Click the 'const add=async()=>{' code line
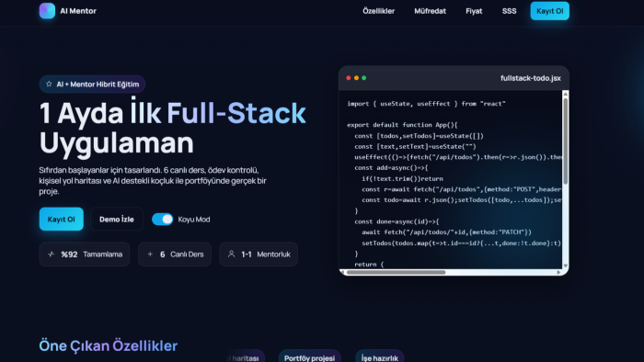Viewport: 644px width, 362px height. [391, 167]
